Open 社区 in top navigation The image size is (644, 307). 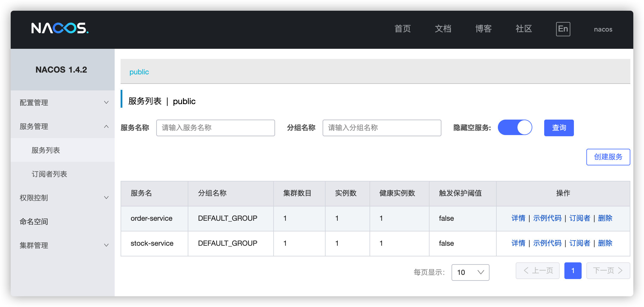point(524,29)
